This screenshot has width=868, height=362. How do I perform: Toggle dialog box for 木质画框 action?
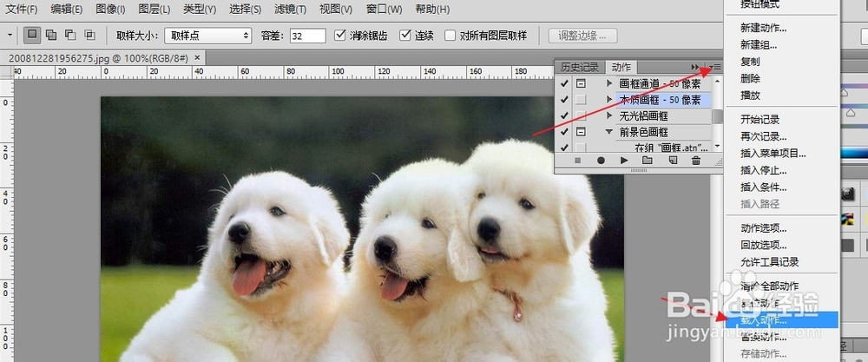point(581,100)
